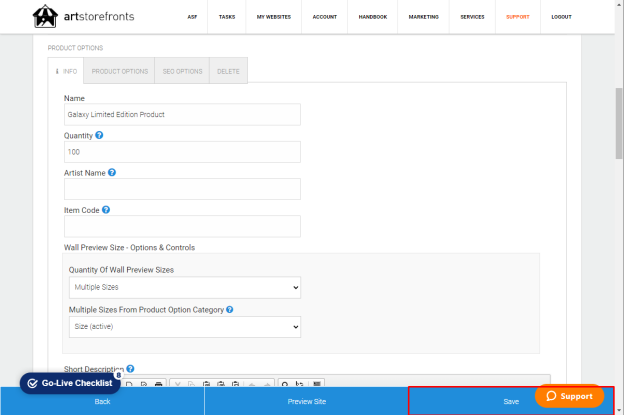Click the Artist Name help icon
This screenshot has height=415, width=624.
pyautogui.click(x=112, y=173)
